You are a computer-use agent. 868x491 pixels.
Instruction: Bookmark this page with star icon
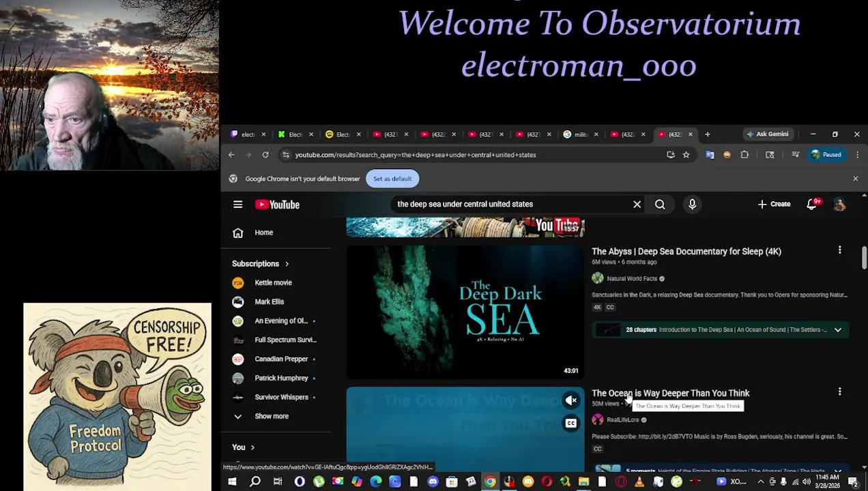[686, 155]
